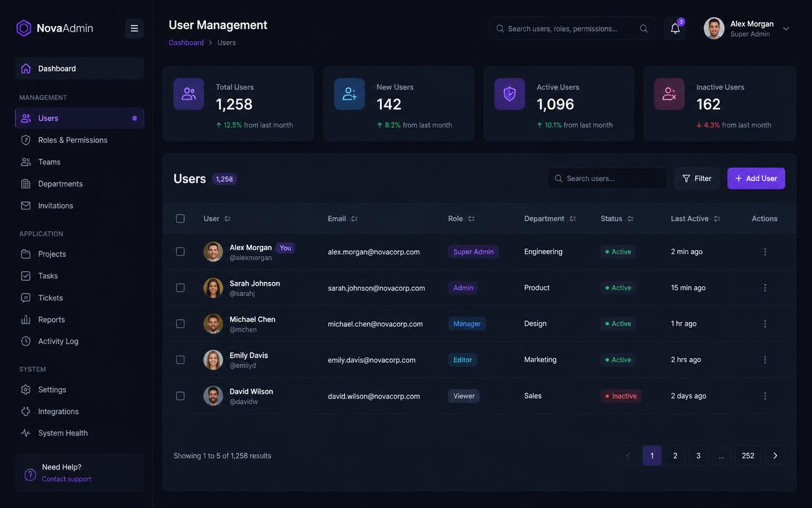The image size is (812, 508).
Task: Check the box for Sarah Johnson
Action: [x=180, y=288]
